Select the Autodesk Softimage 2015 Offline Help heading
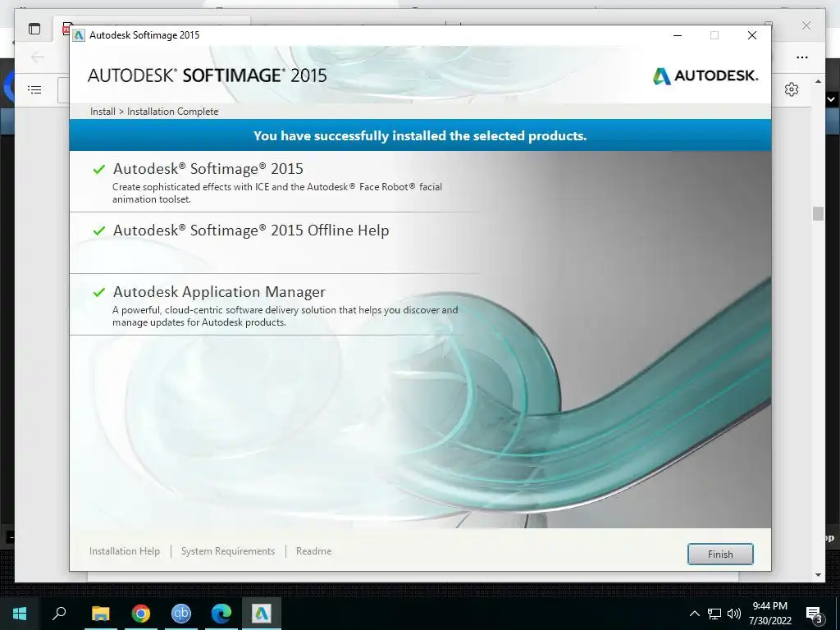The width and height of the screenshot is (840, 630). click(x=251, y=231)
